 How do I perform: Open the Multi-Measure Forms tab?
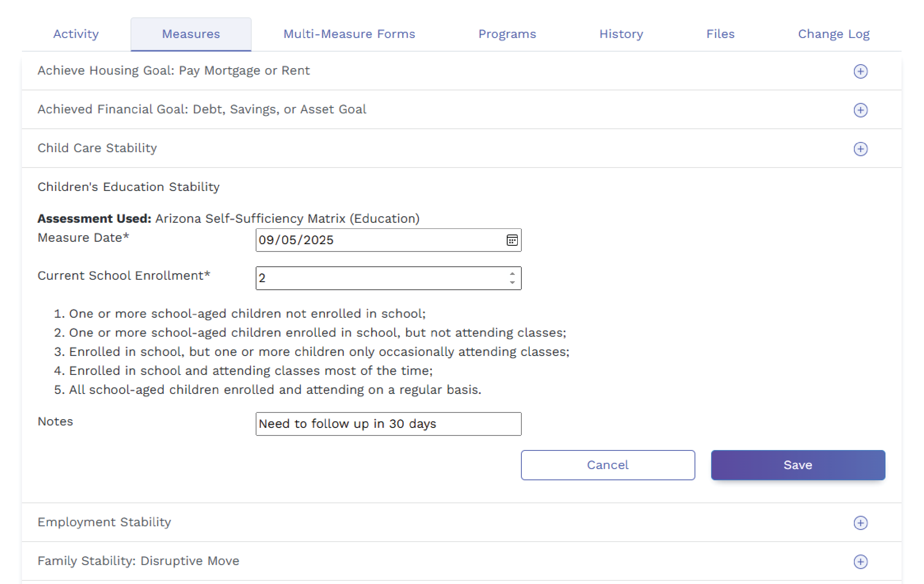349,34
